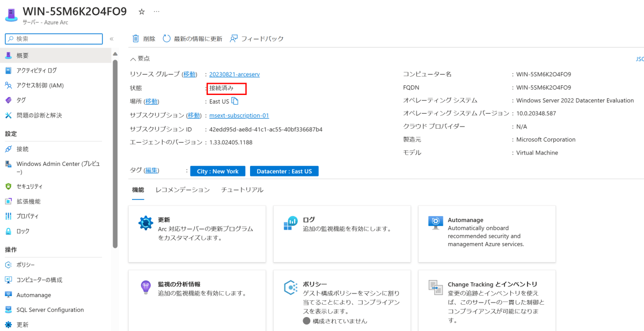Click 最新の情報に更新 button label
Viewport: 644px width, 331px height.
pos(198,39)
